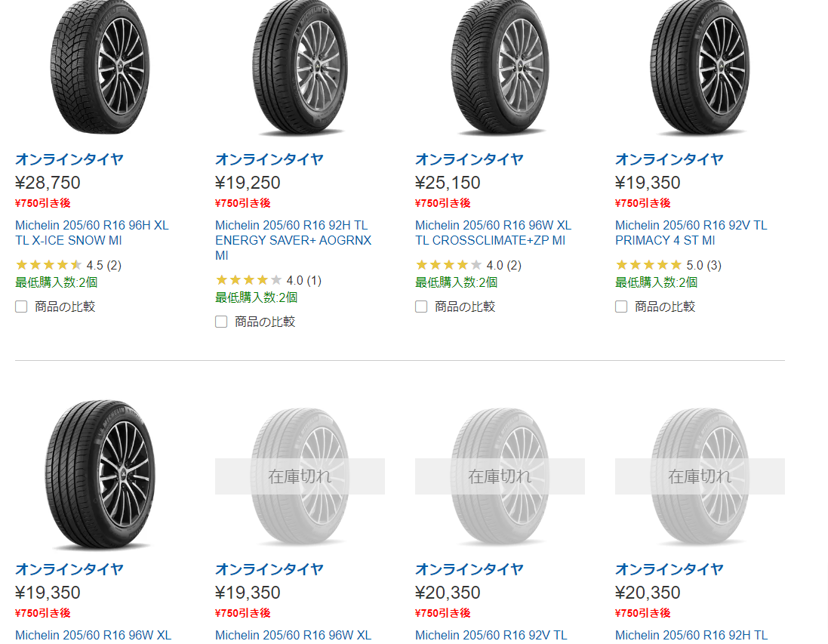Image resolution: width=828 pixels, height=644 pixels.
Task: Open オンラインタイヤ link above the ¥28,750 price
Action: click(69, 159)
